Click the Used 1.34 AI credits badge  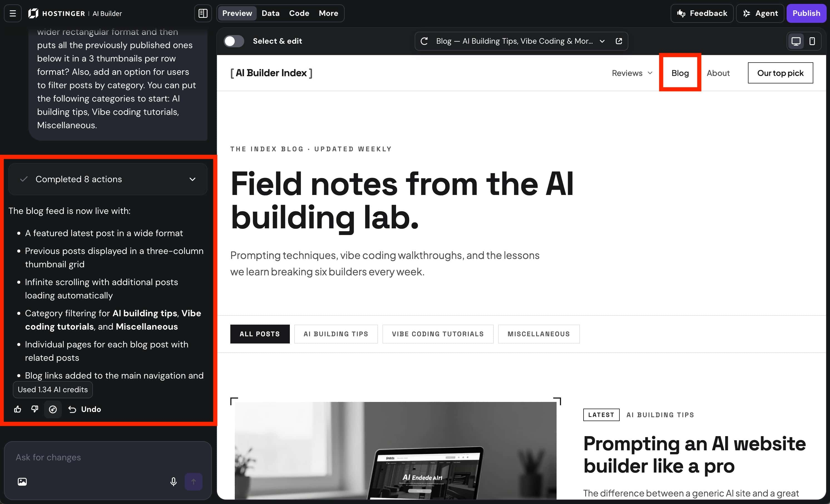53,389
